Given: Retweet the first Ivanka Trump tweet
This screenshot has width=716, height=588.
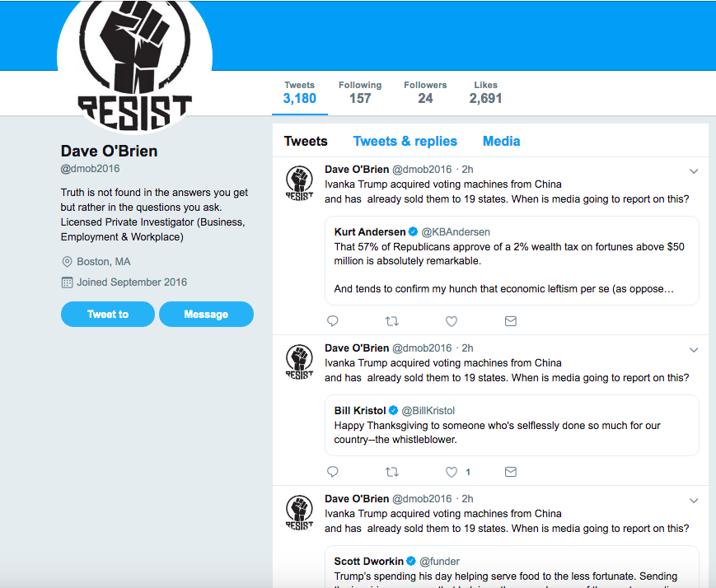Looking at the screenshot, I should click(392, 321).
